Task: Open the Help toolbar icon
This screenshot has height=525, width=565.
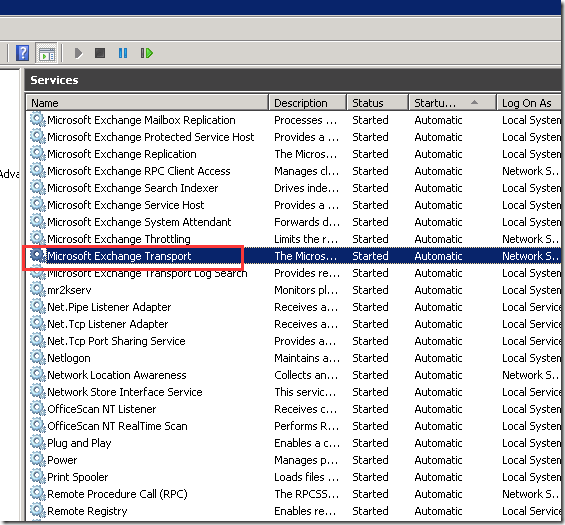Action: coord(22,53)
